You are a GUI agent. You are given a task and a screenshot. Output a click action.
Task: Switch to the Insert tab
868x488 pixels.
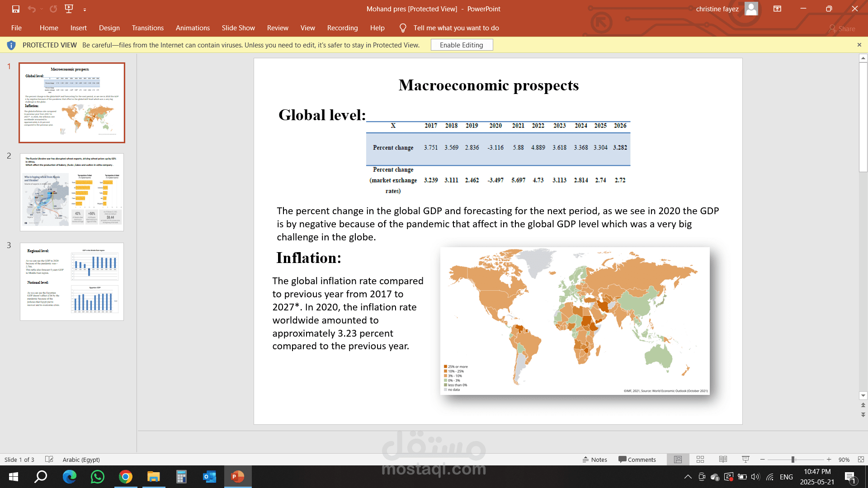pyautogui.click(x=78, y=28)
